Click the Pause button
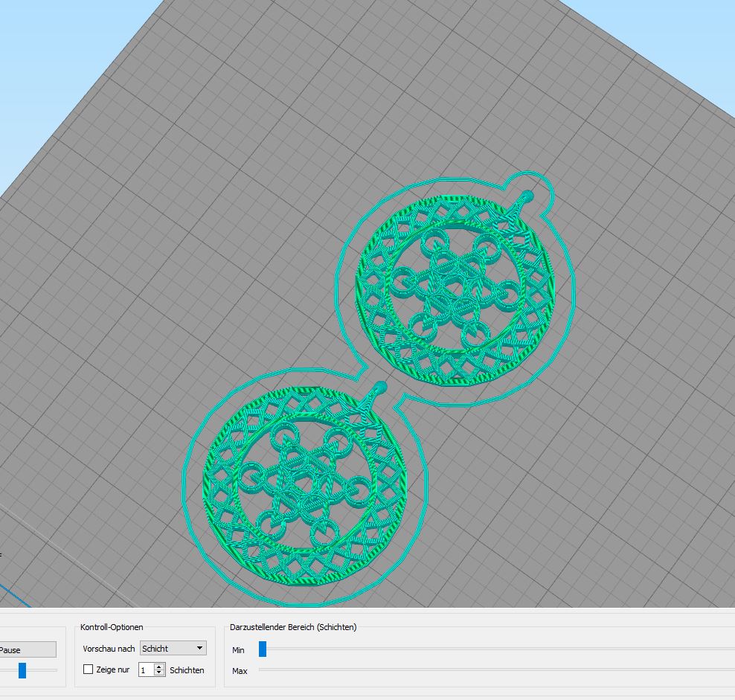The image size is (735, 700). coord(28,650)
